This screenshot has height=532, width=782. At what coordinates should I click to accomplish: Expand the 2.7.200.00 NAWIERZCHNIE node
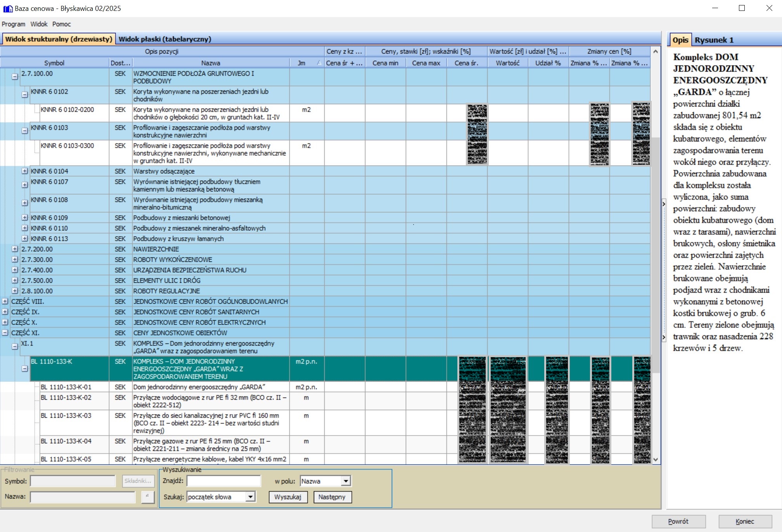tap(15, 249)
